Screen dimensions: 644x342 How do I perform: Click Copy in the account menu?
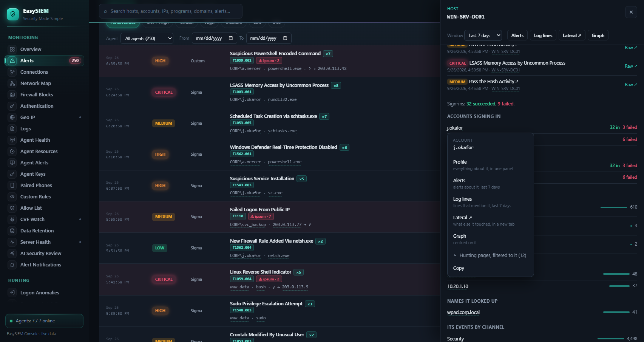(491, 268)
